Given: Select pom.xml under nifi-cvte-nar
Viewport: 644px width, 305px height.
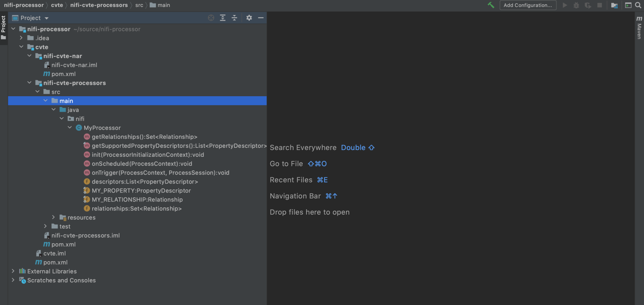Looking at the screenshot, I should (64, 74).
